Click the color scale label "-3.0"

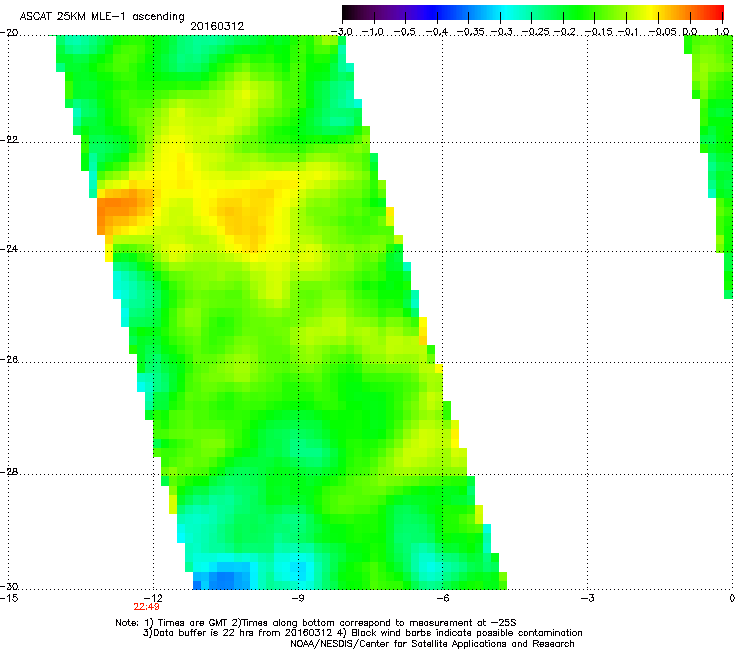pos(342,32)
